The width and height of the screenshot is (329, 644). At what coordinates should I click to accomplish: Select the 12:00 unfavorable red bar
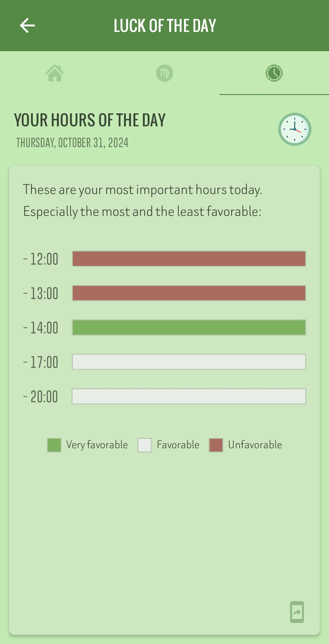click(x=189, y=259)
